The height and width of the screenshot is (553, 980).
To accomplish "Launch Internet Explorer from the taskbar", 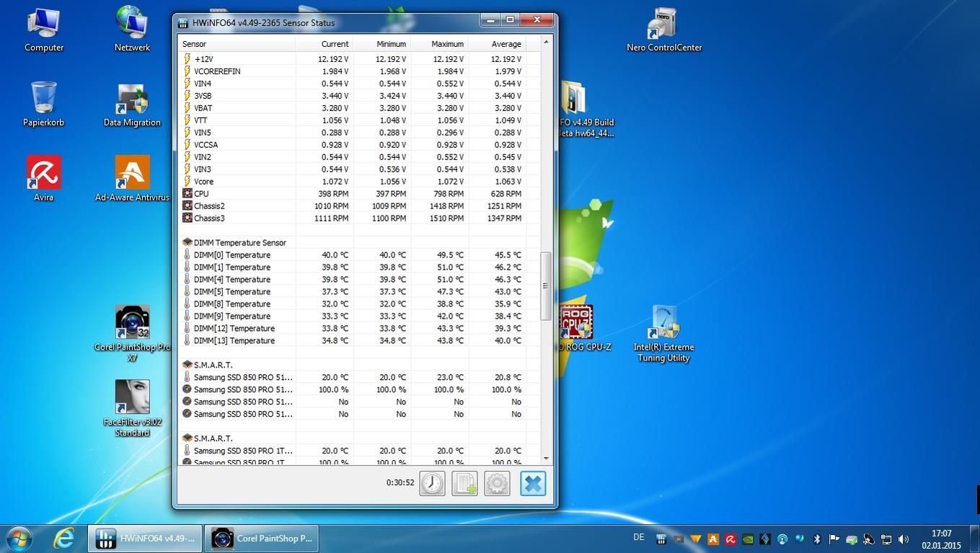I will 64,538.
